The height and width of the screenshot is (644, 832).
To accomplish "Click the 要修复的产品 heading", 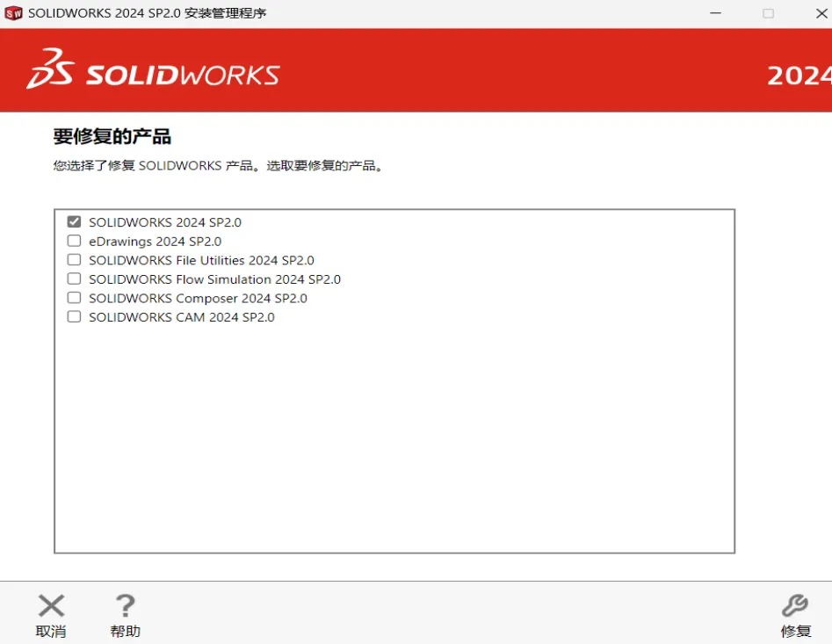I will (112, 136).
